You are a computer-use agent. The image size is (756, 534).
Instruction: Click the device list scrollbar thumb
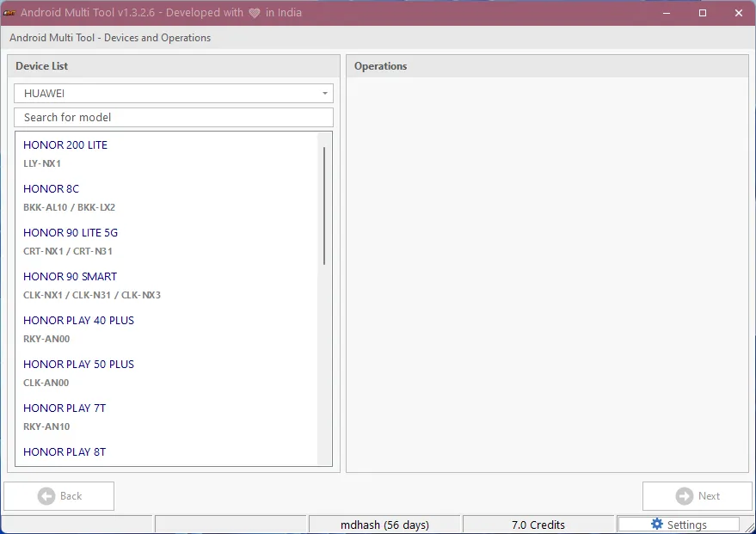click(x=324, y=206)
